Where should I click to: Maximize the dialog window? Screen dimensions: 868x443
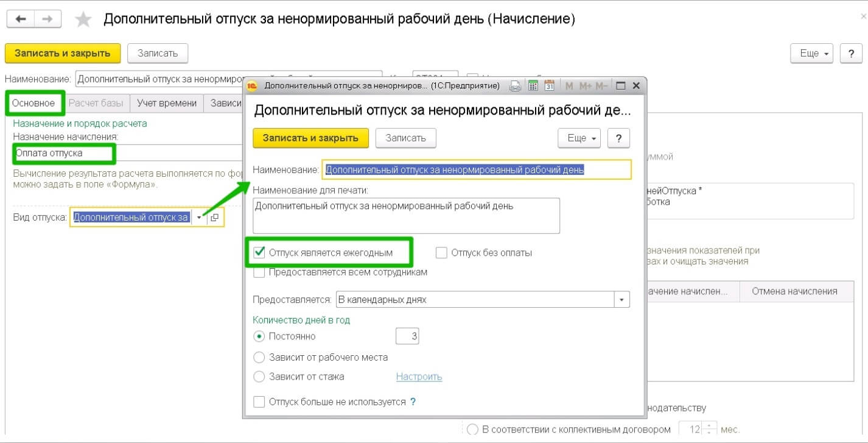coord(621,85)
